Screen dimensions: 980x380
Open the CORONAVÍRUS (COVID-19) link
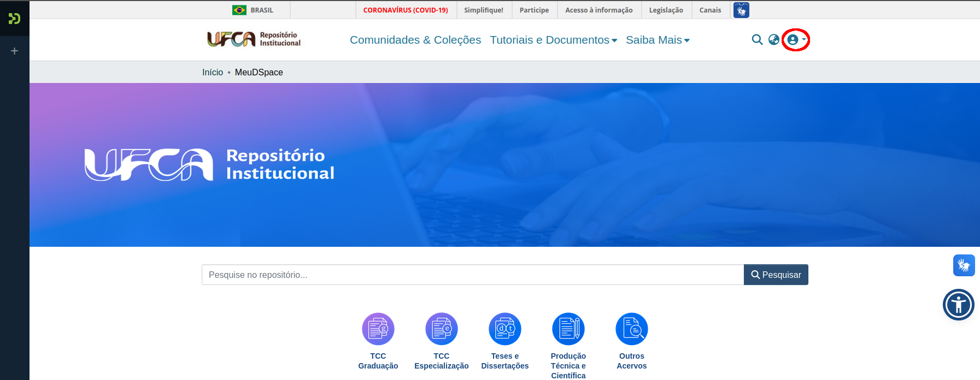tap(406, 10)
